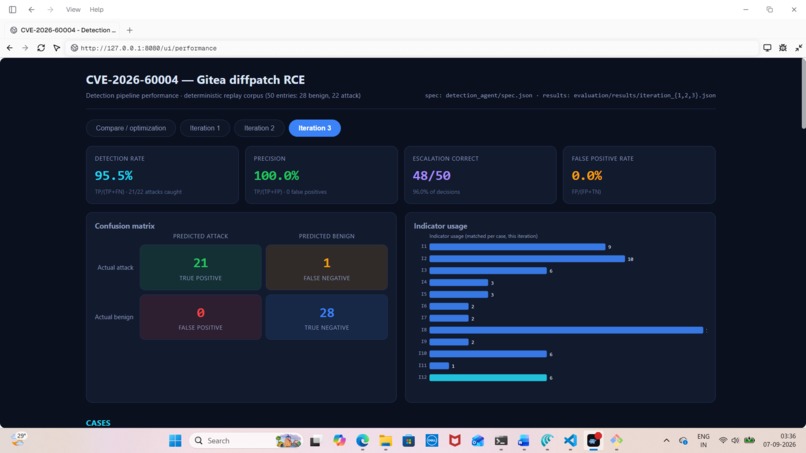Click the Precision 100.0% value
This screenshot has height=453, width=806.
[x=276, y=175]
